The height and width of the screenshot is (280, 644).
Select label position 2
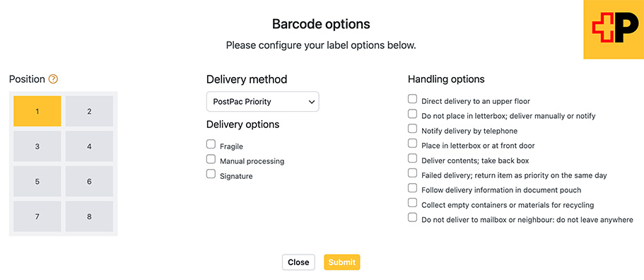pyautogui.click(x=89, y=111)
